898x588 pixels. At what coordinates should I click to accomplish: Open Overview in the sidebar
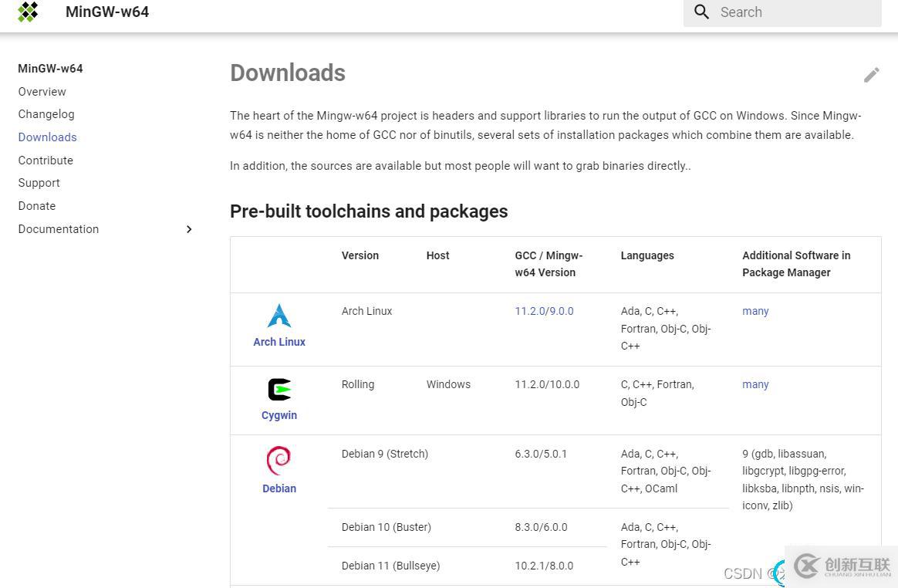coord(42,92)
